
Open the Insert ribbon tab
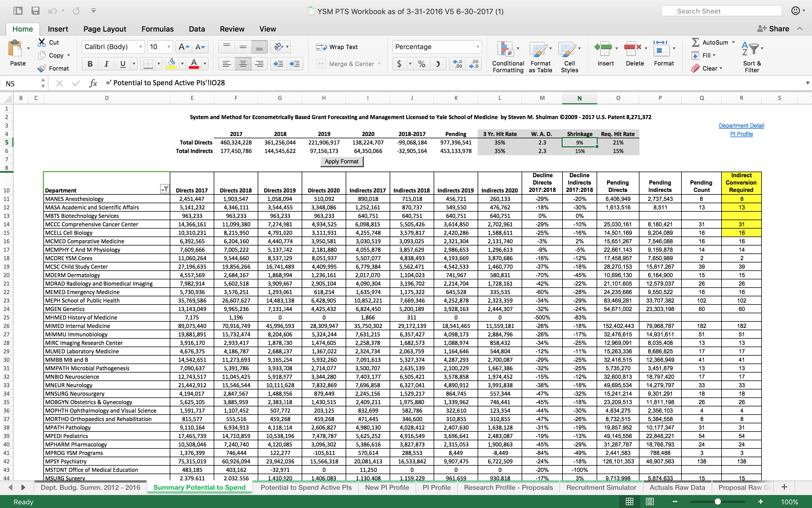tap(58, 29)
